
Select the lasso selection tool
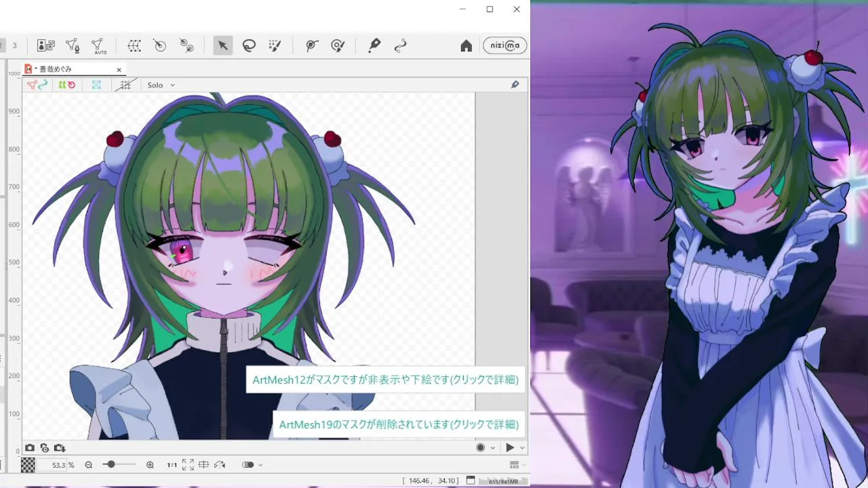click(x=249, y=45)
